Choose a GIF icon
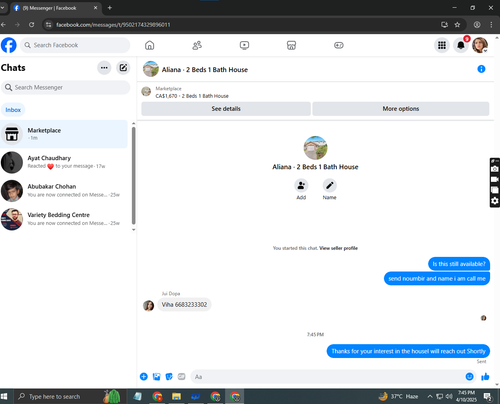500x404 pixels. tap(181, 377)
